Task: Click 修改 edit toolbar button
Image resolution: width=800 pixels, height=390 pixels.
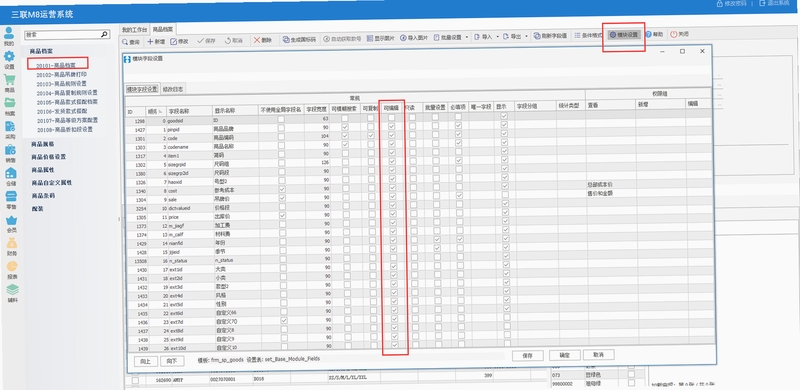Action: (180, 41)
